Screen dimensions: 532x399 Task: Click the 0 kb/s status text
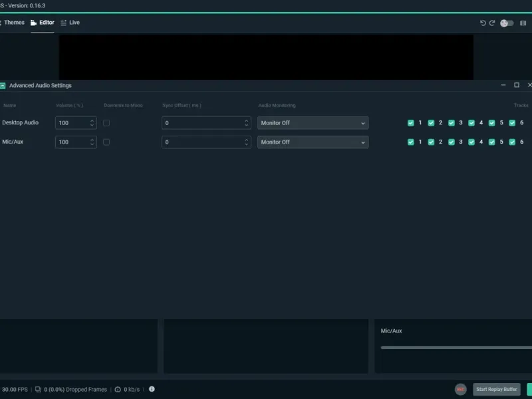[x=132, y=390]
